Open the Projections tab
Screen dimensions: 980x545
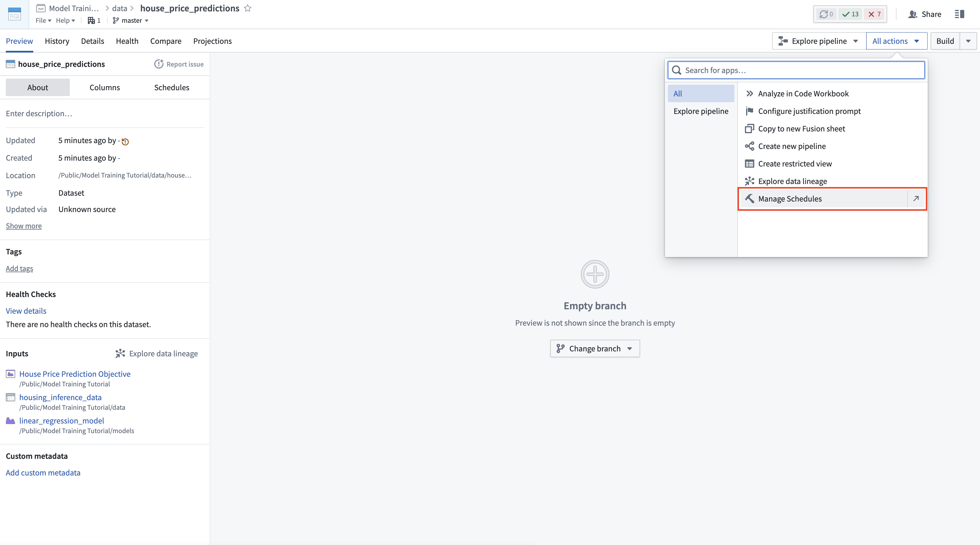pyautogui.click(x=212, y=41)
